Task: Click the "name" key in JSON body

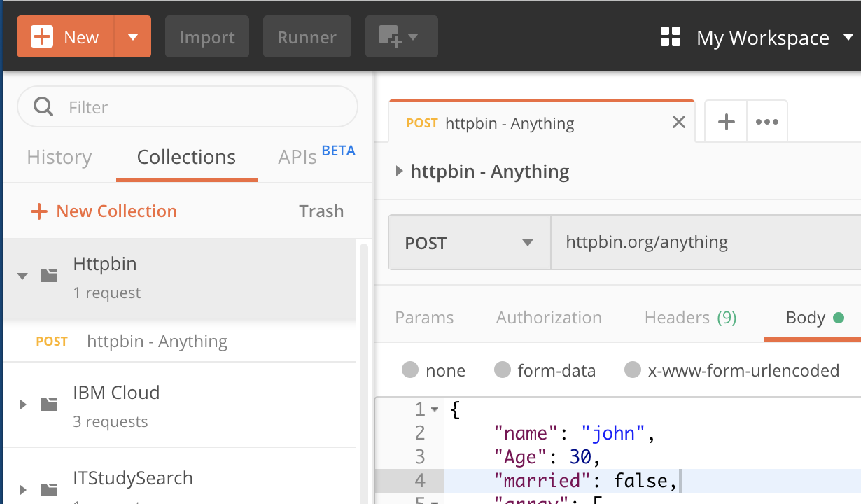Action: click(525, 433)
